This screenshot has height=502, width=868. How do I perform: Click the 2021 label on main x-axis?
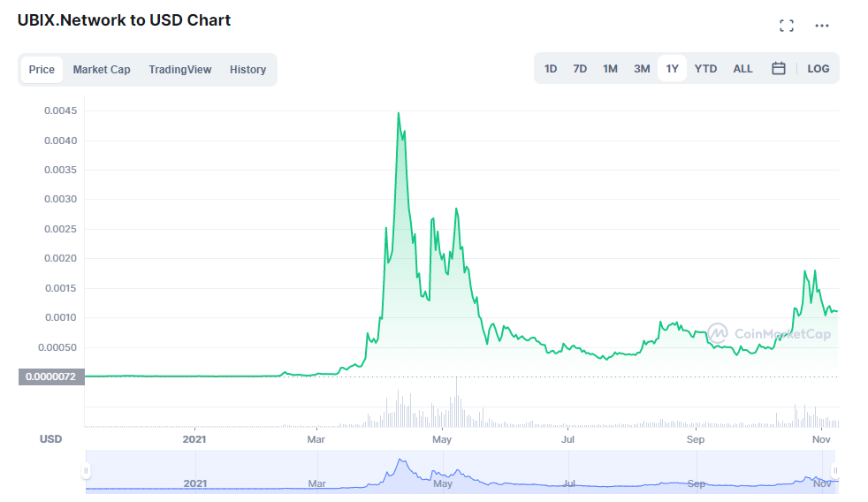pyautogui.click(x=194, y=439)
